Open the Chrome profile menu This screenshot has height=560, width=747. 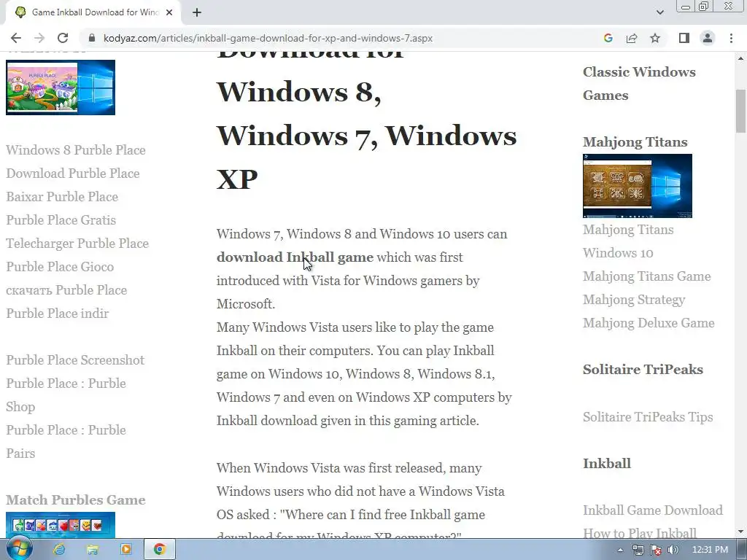coord(708,38)
